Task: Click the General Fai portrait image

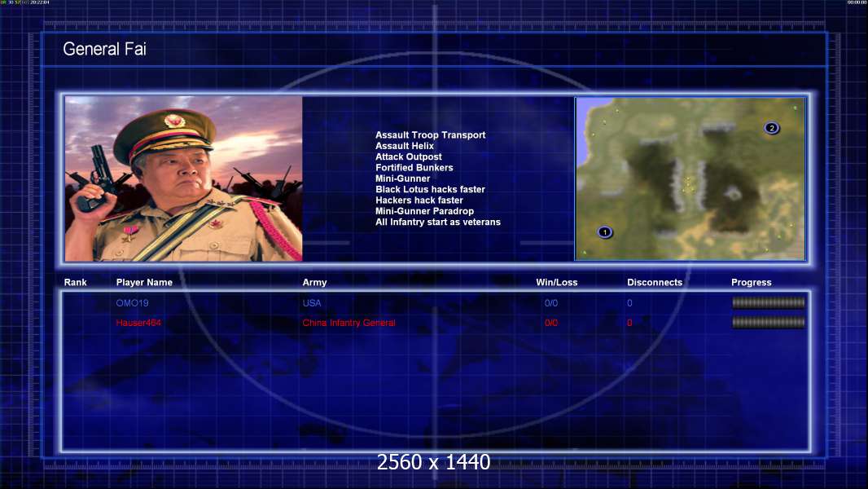Action: click(x=184, y=178)
